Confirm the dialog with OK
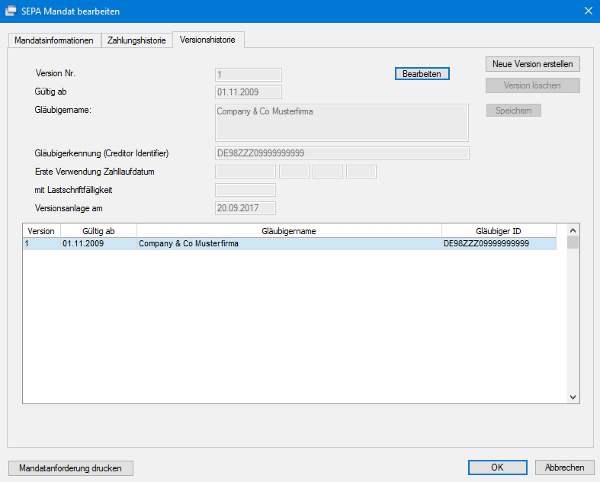Viewport: 600px width, 482px height. coord(497,467)
